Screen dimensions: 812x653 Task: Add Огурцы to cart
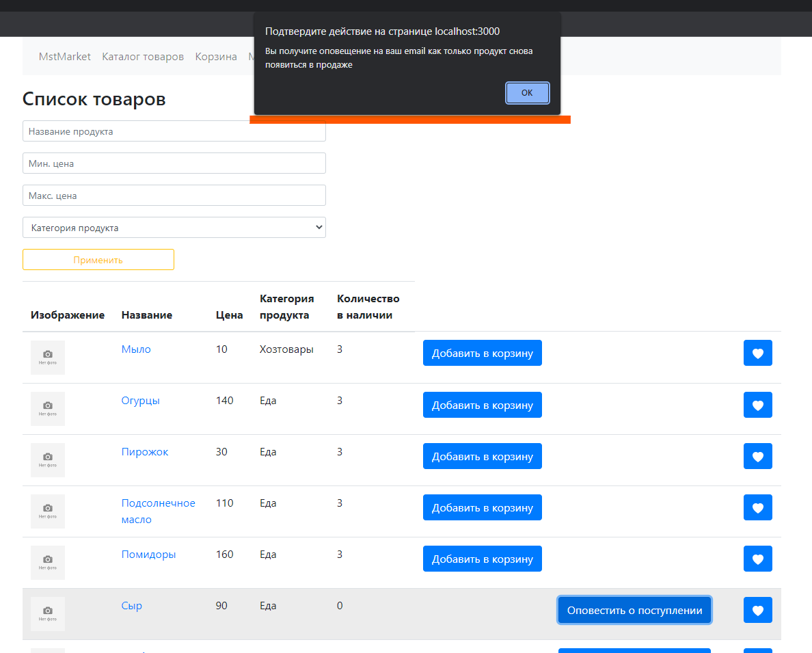pos(482,405)
